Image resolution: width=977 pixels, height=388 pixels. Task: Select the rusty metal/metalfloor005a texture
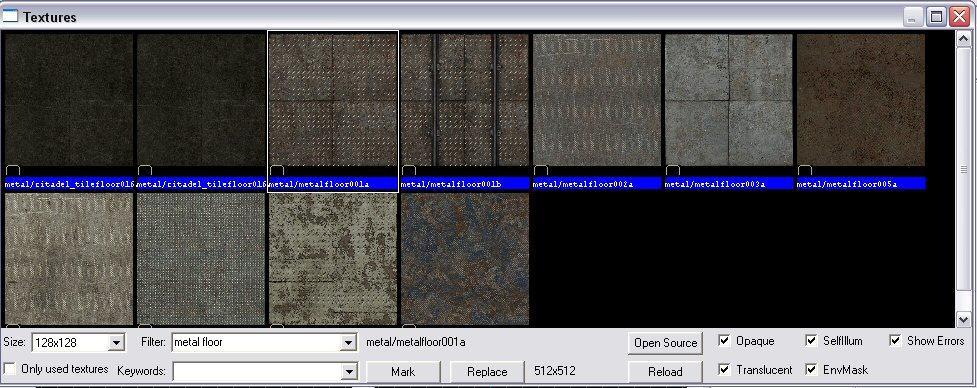coord(861,100)
